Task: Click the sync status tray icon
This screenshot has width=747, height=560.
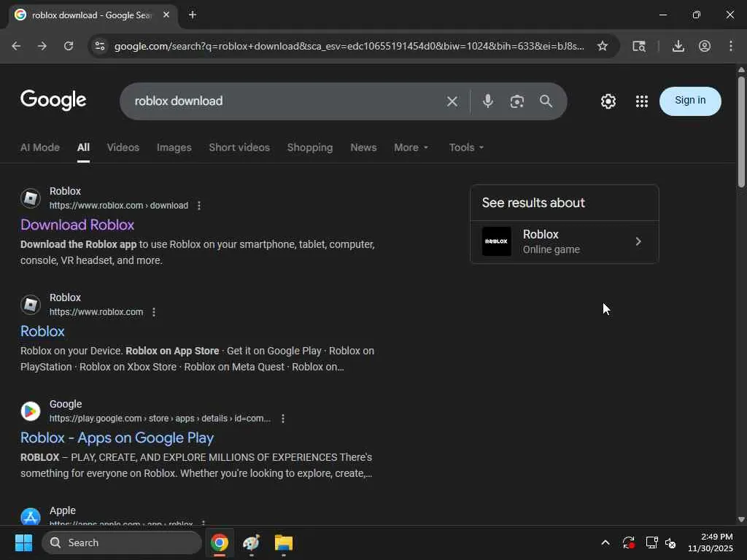Action: point(628,542)
